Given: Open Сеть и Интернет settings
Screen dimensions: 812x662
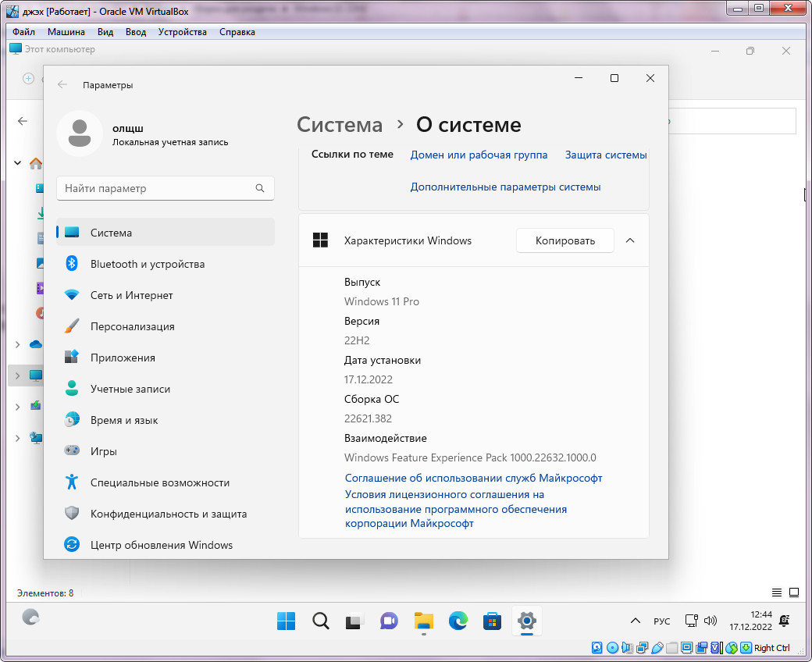Looking at the screenshot, I should 166,295.
